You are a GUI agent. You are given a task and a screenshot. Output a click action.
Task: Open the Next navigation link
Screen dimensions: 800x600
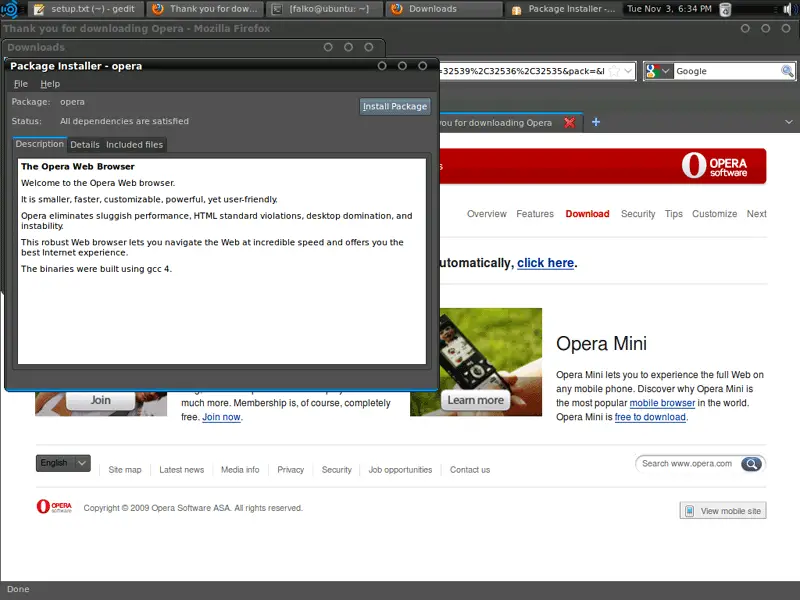(756, 214)
